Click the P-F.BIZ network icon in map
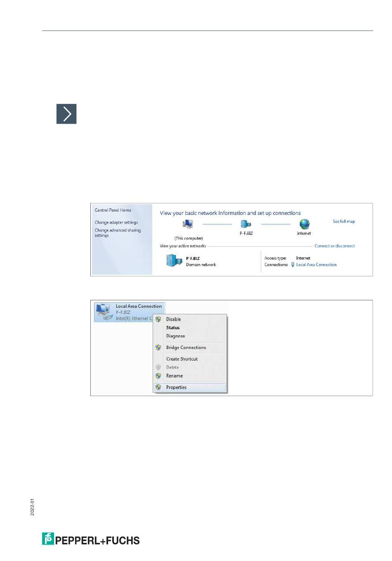Image resolution: width=392 pixels, height=561 pixels. pos(246,224)
